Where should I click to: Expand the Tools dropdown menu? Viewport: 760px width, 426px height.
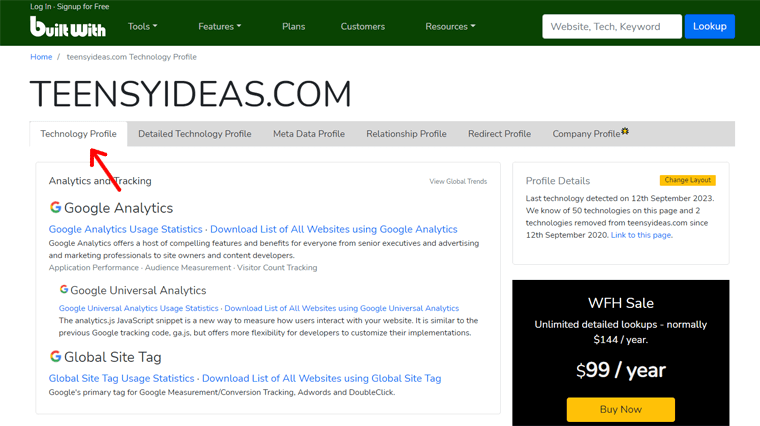(142, 27)
